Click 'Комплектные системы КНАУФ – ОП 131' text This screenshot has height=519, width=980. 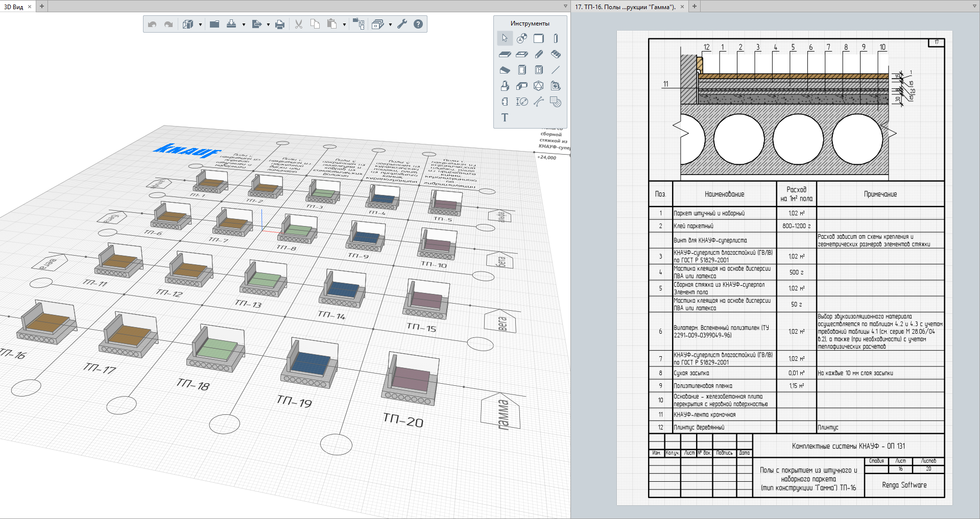(x=848, y=446)
